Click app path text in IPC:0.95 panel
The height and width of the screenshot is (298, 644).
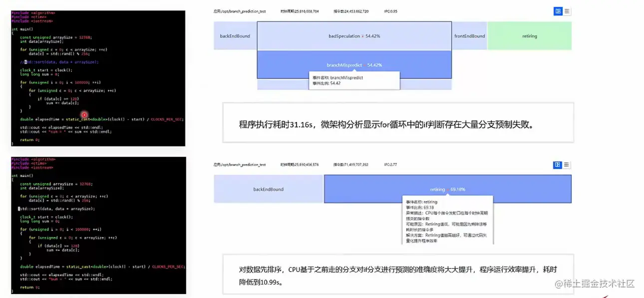point(240,10)
